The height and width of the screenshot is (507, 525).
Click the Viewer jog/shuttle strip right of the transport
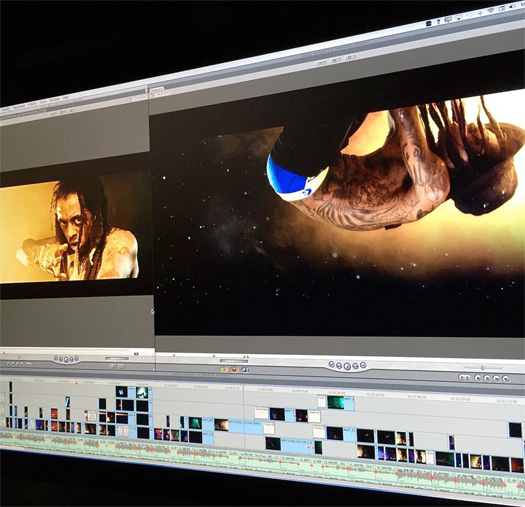coord(117,358)
